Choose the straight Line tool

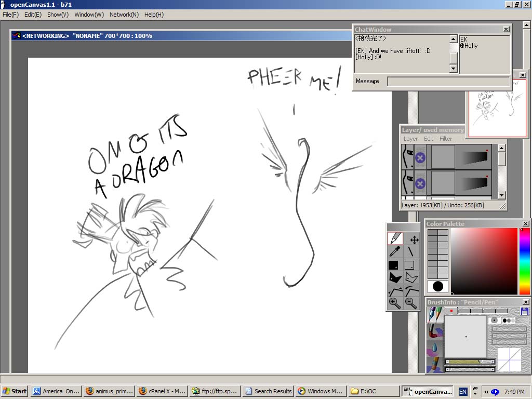pos(411,252)
